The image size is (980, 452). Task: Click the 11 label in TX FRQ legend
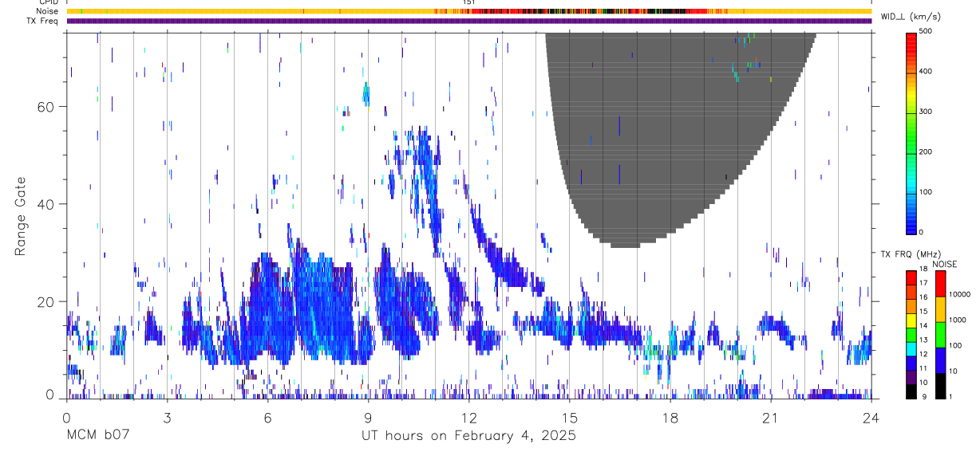point(923,368)
